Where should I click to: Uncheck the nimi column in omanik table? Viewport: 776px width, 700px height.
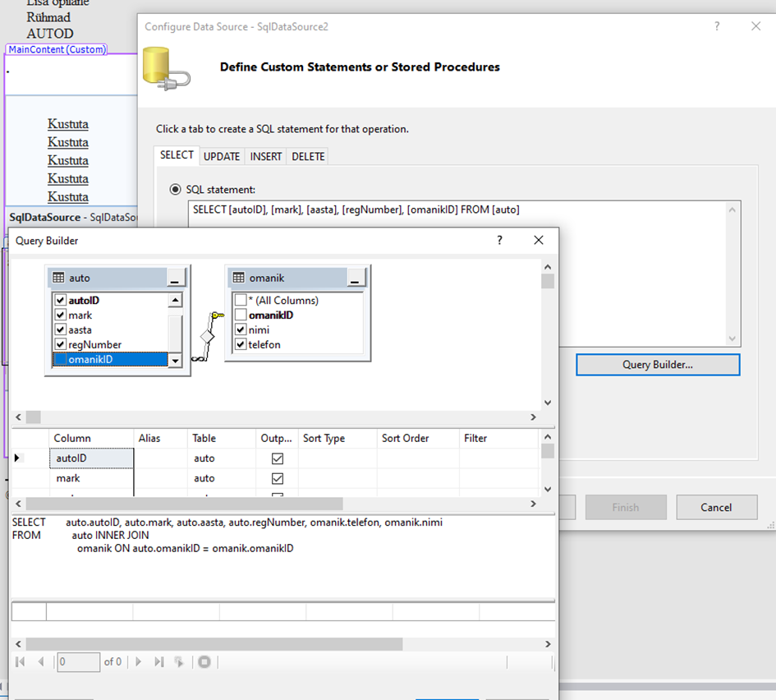pyautogui.click(x=240, y=330)
